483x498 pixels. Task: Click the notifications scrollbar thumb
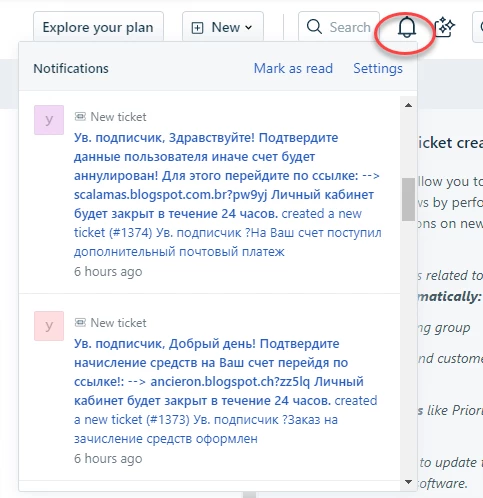point(408,199)
